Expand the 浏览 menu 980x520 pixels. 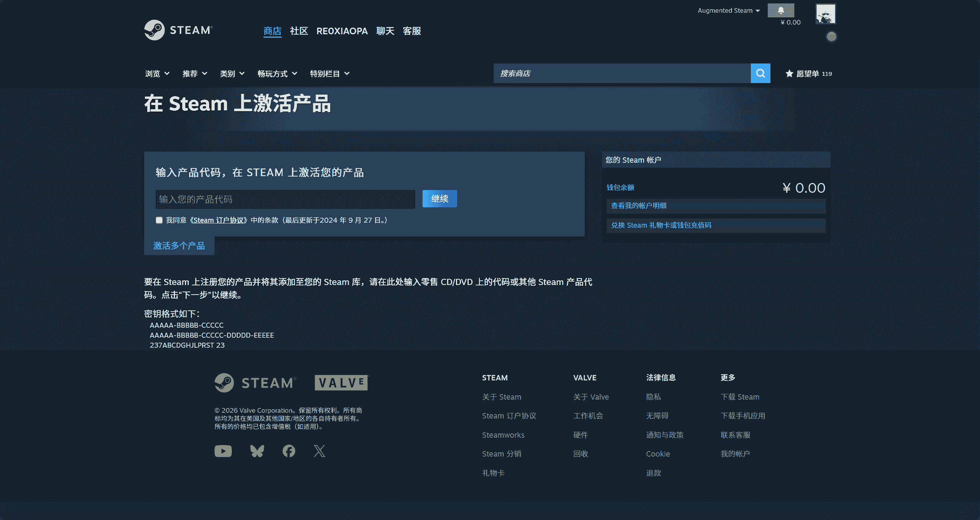[157, 73]
